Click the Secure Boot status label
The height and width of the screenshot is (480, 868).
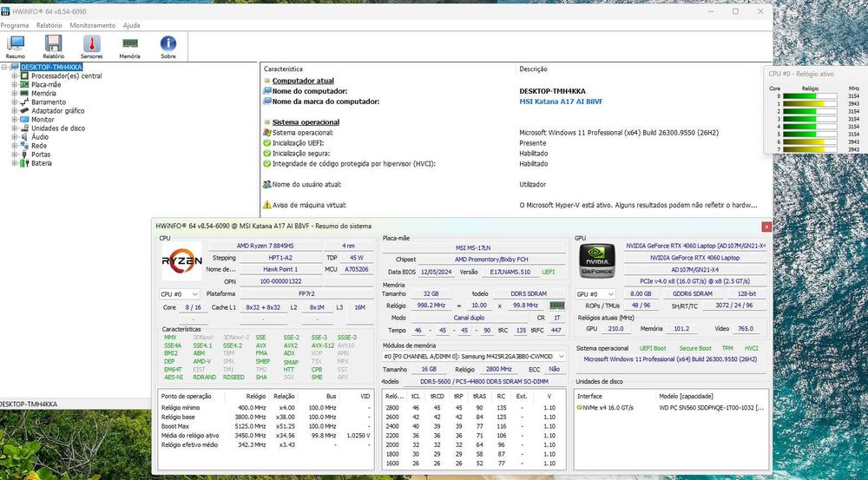[x=695, y=349]
